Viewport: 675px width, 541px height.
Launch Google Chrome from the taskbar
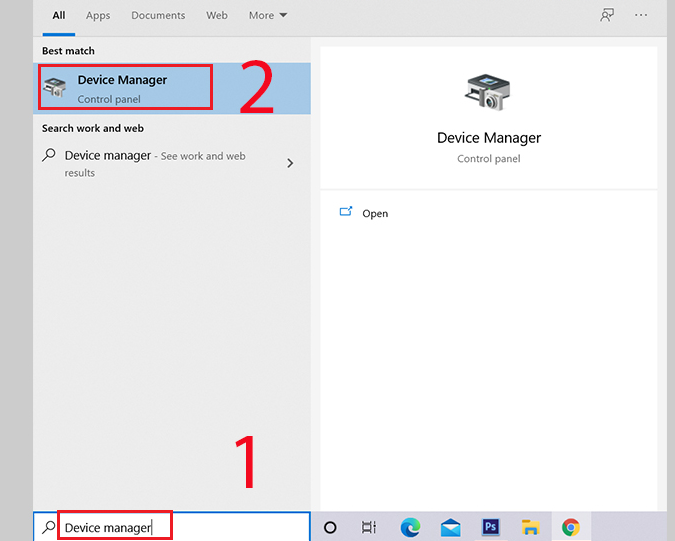(571, 527)
